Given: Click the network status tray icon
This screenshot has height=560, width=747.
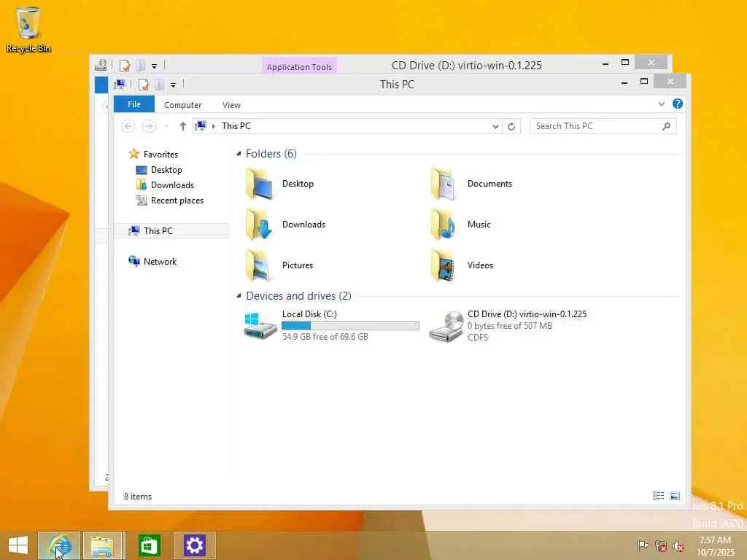Looking at the screenshot, I should (660, 545).
